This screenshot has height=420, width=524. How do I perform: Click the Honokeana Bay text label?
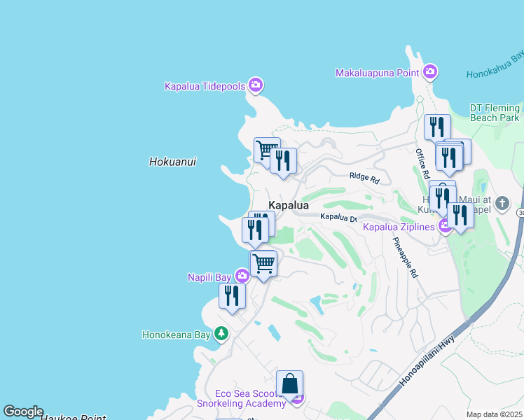pyautogui.click(x=176, y=335)
